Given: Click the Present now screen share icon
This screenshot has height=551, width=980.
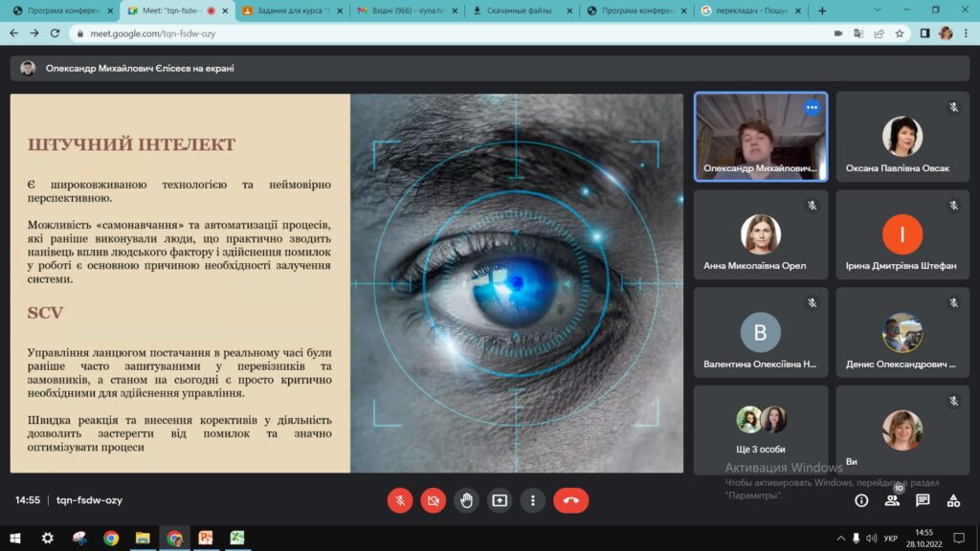Looking at the screenshot, I should [500, 500].
